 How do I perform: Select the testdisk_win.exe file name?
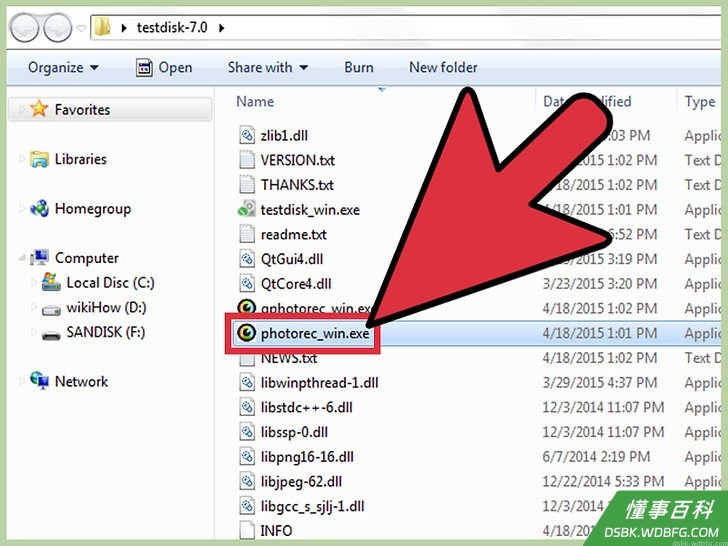[x=310, y=210]
